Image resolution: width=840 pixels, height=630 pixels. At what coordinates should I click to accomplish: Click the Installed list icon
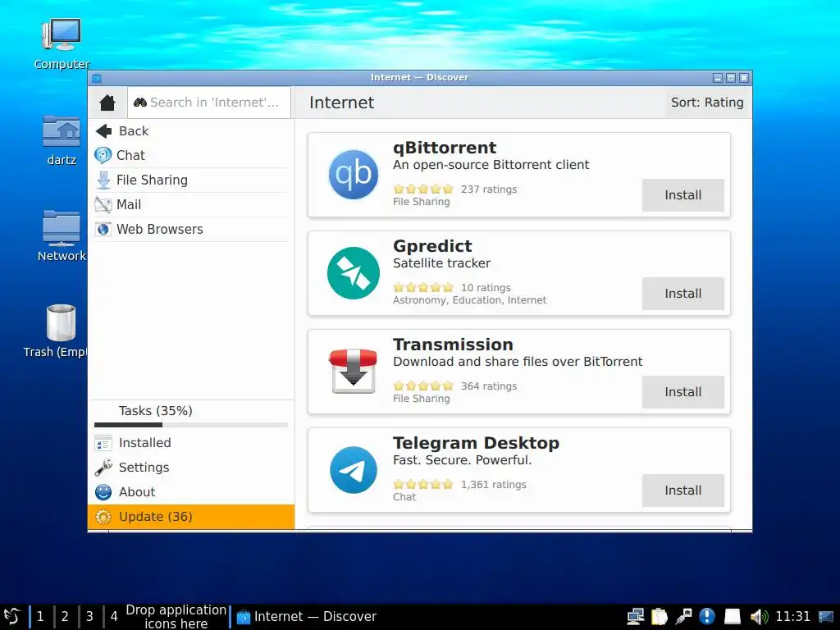103,444
